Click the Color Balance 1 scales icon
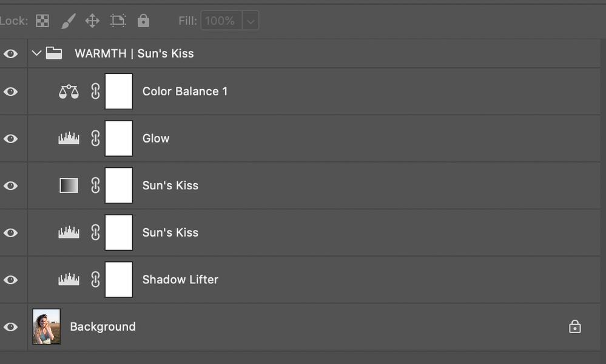This screenshot has height=364, width=606. (x=69, y=92)
